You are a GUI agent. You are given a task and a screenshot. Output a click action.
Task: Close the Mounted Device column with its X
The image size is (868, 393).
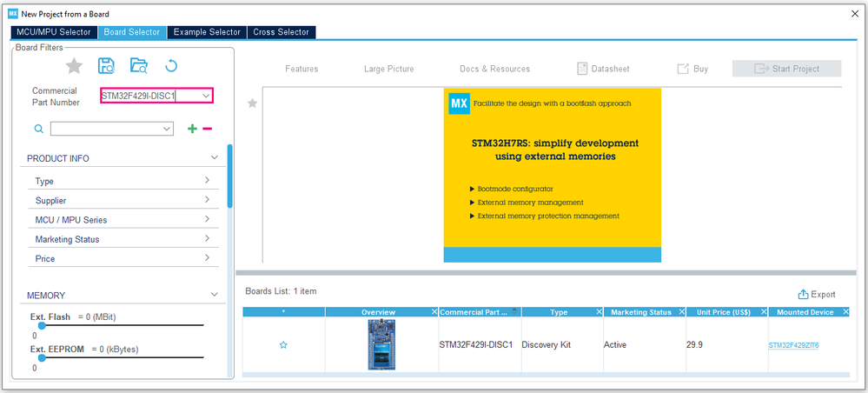tap(845, 312)
